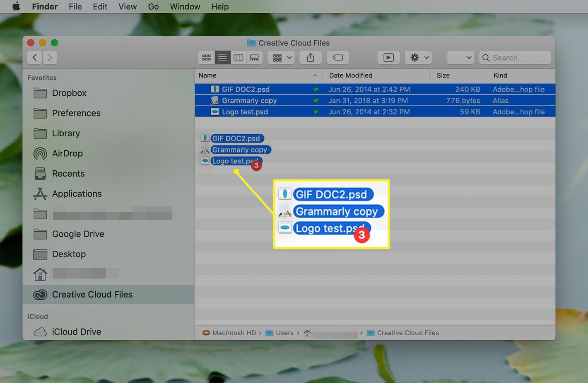Image resolution: width=588 pixels, height=383 pixels.
Task: Switch to column view
Action: pos(238,58)
